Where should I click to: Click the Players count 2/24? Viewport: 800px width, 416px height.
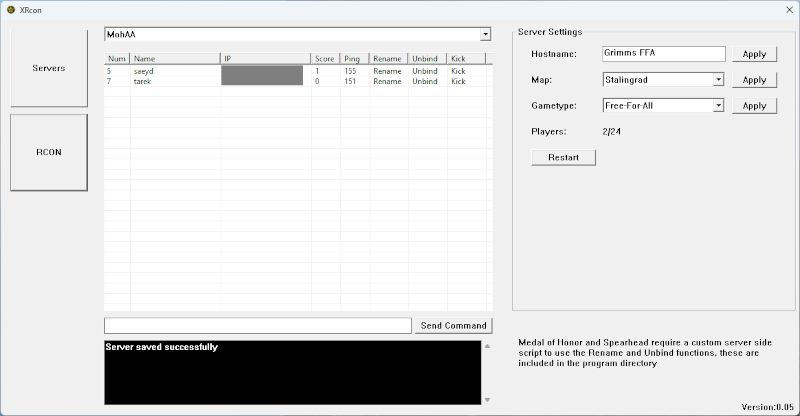(x=611, y=132)
